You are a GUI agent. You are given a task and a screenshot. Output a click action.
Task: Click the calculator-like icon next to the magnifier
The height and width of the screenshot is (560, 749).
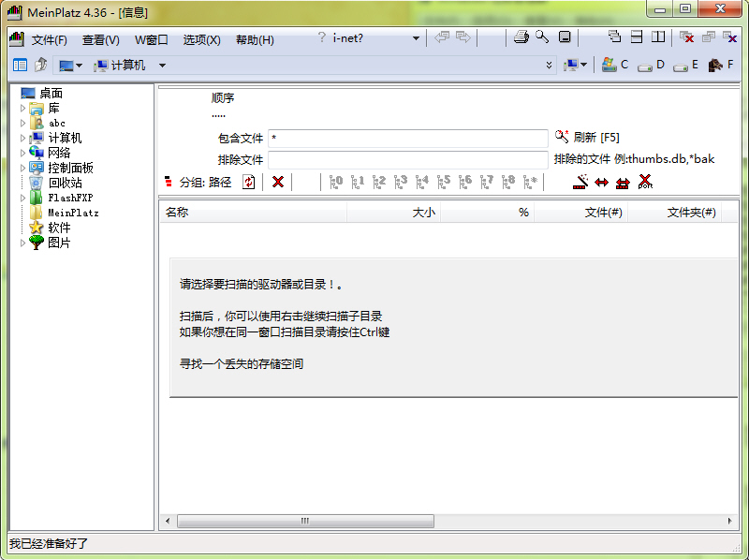click(x=565, y=37)
